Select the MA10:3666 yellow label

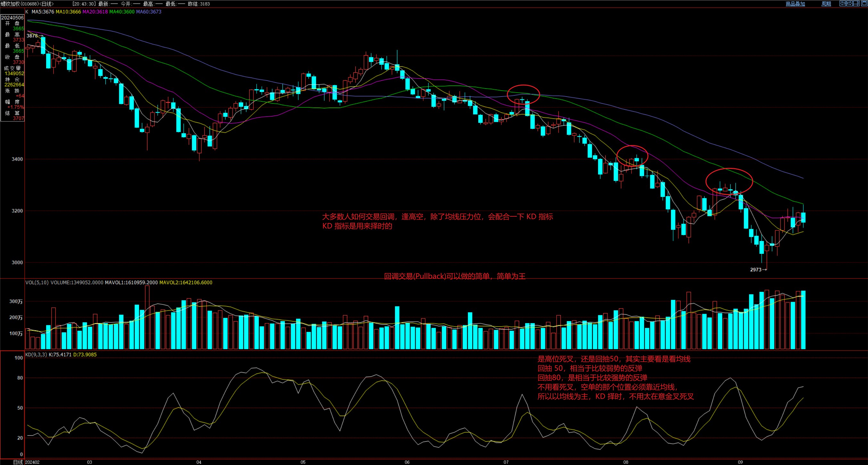68,12
